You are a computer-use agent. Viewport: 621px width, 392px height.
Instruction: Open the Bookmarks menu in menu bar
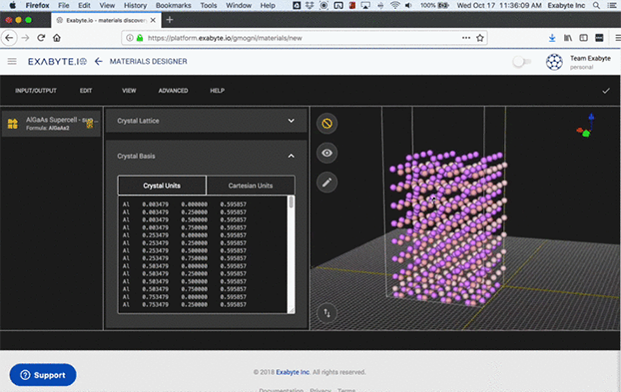173,6
